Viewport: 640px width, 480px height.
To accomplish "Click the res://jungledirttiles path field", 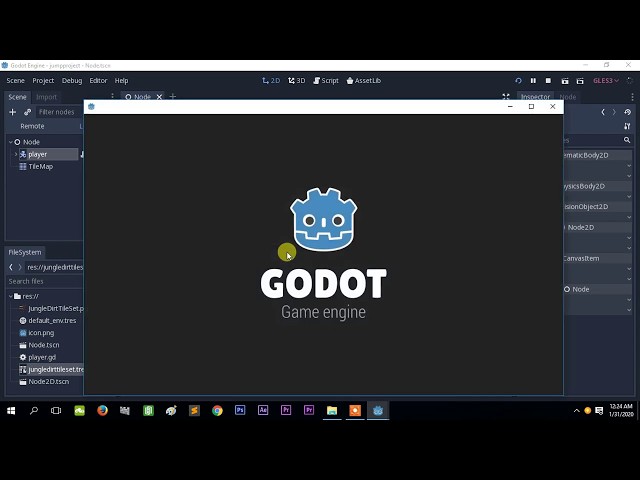I will (x=55, y=267).
